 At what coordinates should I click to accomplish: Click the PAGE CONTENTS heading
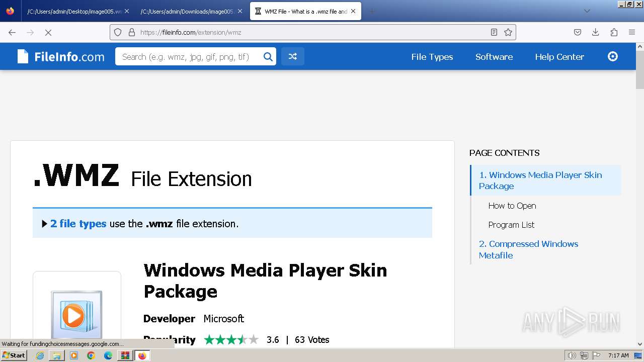click(504, 153)
